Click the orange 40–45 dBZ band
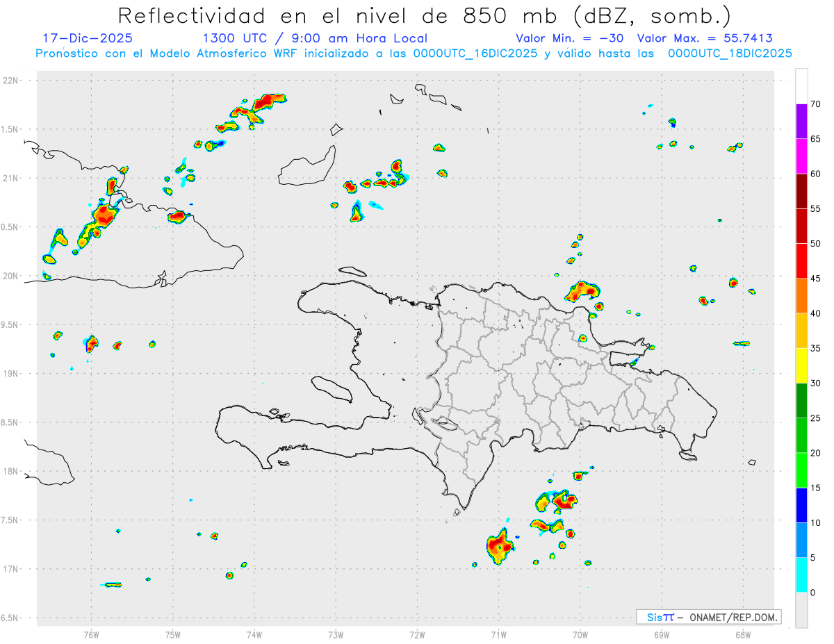The image size is (834, 644). point(801,296)
